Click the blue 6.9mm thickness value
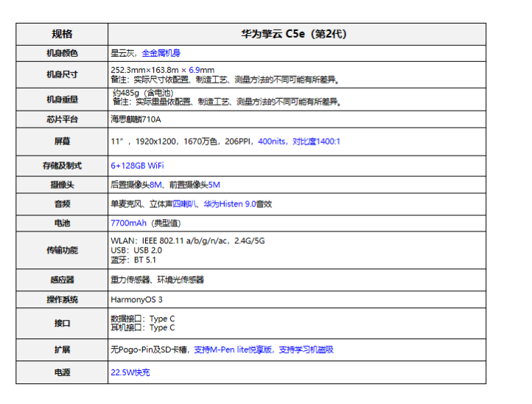Viewport: 532px width, 404px height. click(201, 70)
